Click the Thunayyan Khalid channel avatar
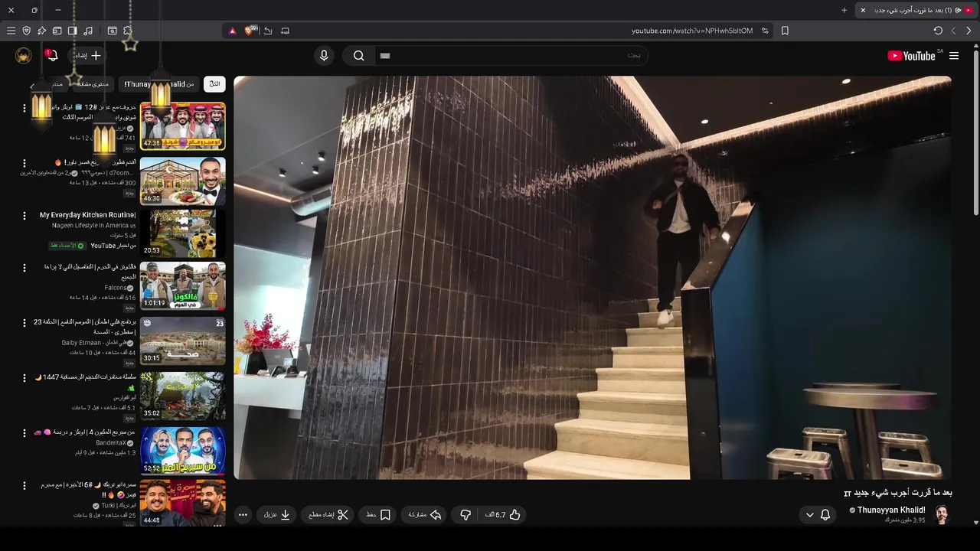This screenshot has height=551, width=980. [x=942, y=514]
